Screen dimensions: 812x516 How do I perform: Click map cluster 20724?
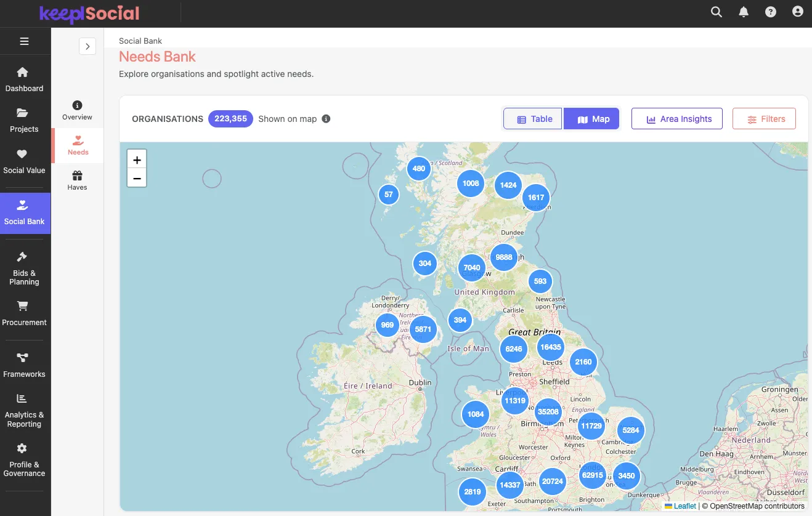pyautogui.click(x=553, y=482)
